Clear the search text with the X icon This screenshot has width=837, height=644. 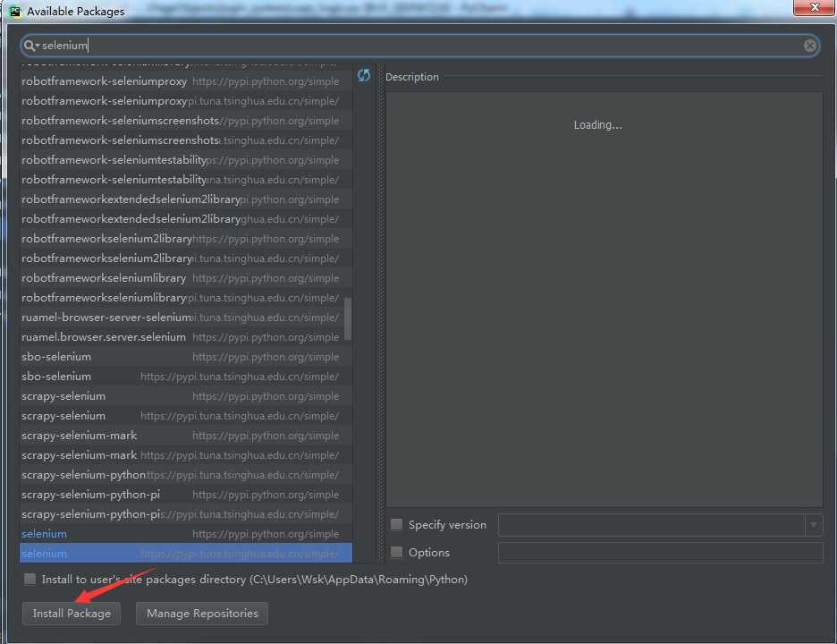point(809,46)
